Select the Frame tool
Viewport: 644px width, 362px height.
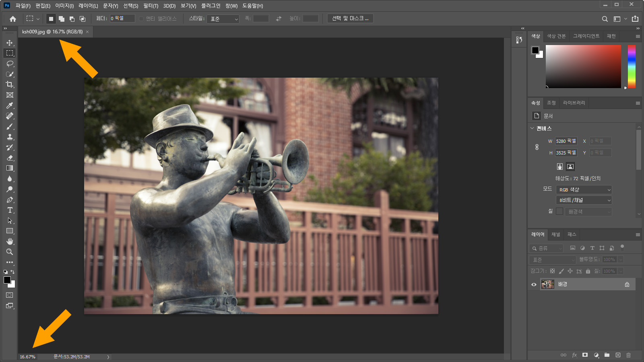click(10, 95)
